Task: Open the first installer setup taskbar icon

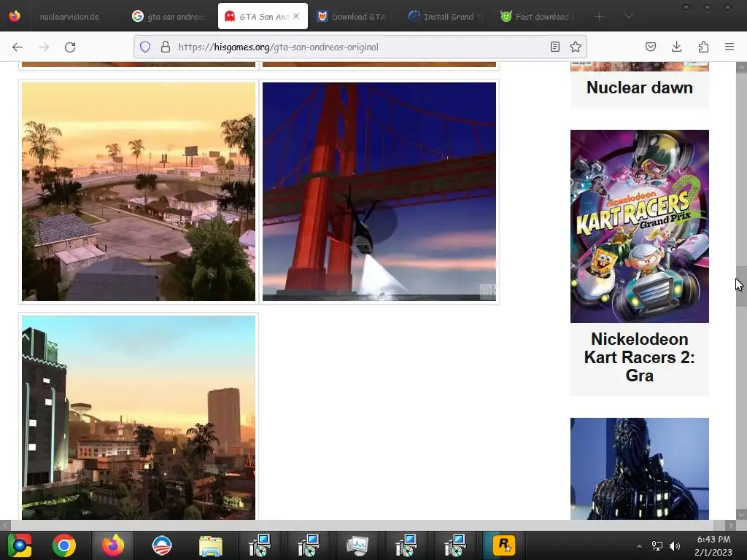Action: [260, 545]
